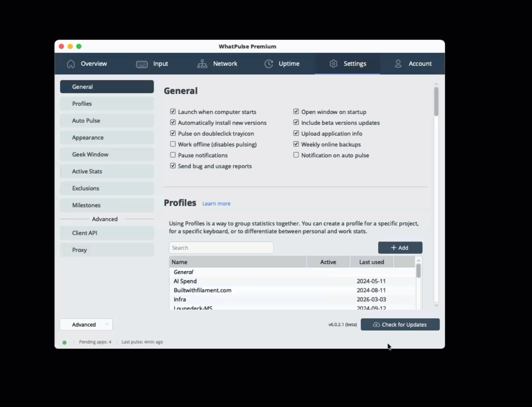Click the Settings gear icon
This screenshot has width=532, height=407.
(x=333, y=64)
